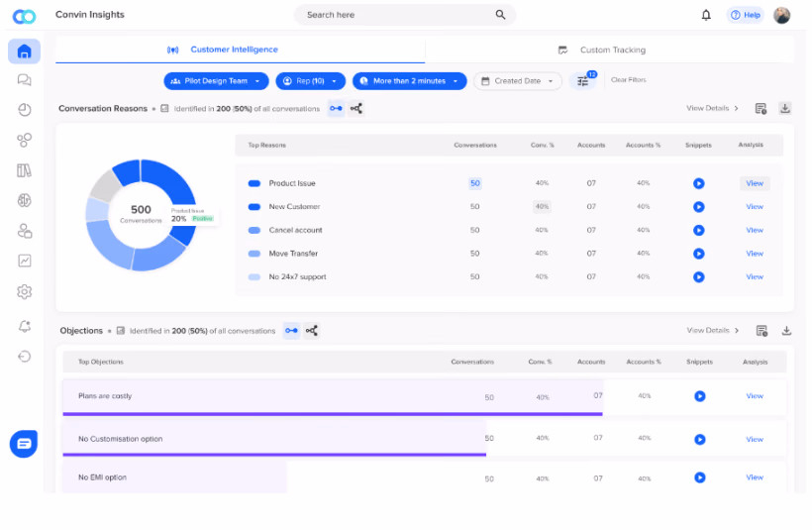This screenshot has width=812, height=530.
Task: View analysis for Cancel account
Action: tap(755, 230)
